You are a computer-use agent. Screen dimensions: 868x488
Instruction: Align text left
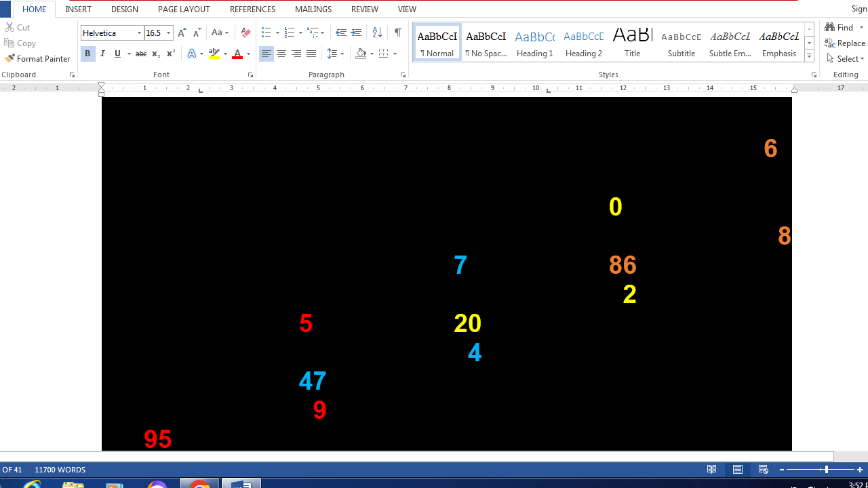point(267,54)
